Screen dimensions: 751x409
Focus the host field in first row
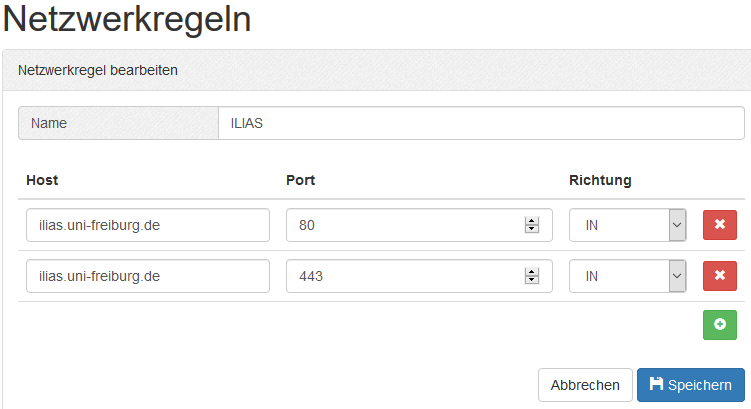pyautogui.click(x=148, y=225)
